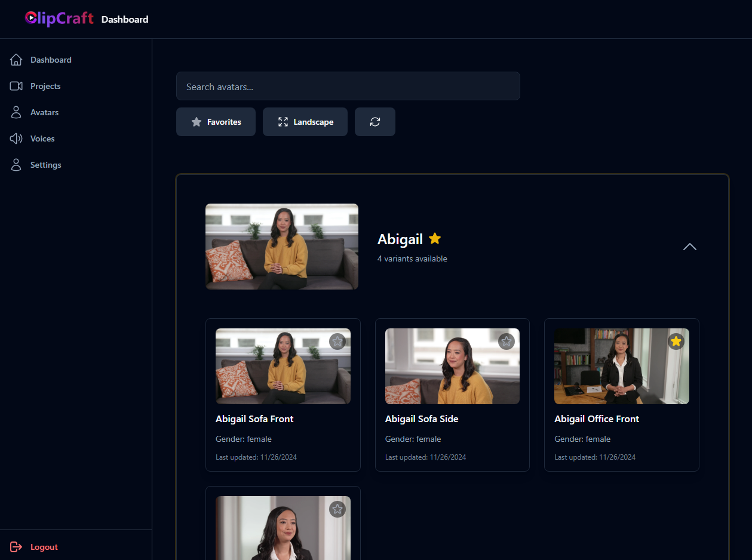Click the '4 variants available' text
The image size is (752, 560).
click(412, 259)
